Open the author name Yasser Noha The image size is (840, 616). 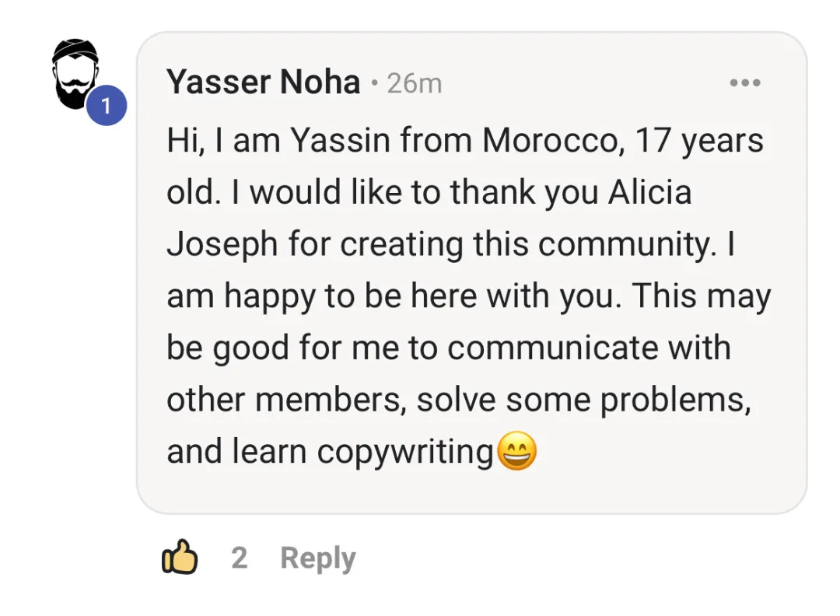click(264, 82)
